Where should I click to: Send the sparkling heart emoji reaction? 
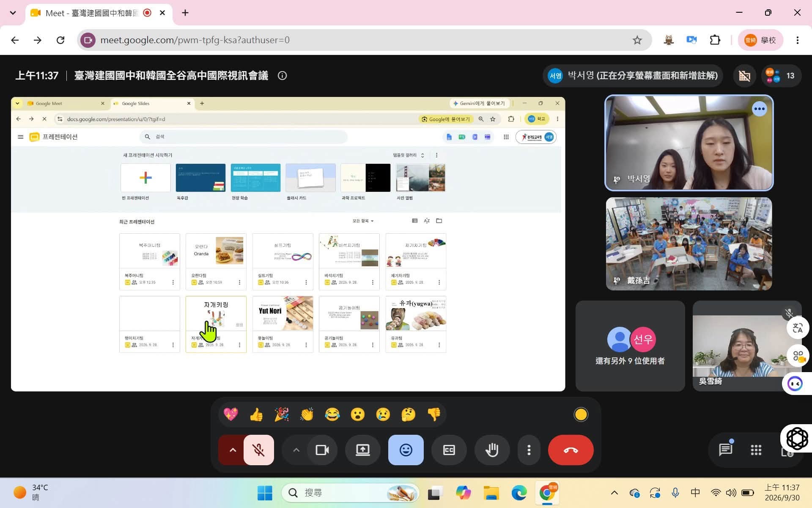tap(231, 414)
